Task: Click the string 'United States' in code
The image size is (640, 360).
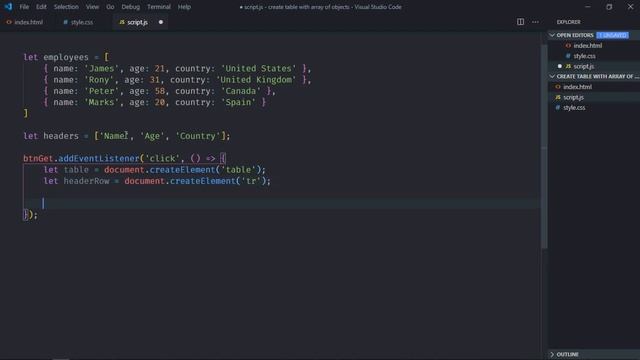Action: (x=258, y=69)
